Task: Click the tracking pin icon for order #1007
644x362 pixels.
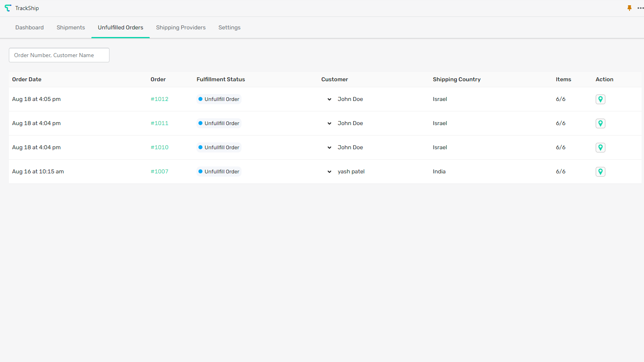Action: pos(600,172)
